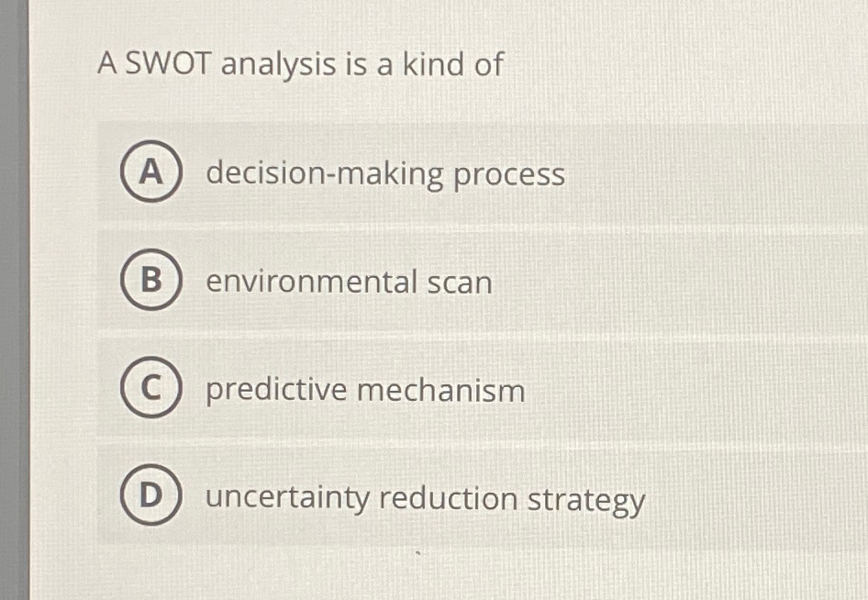Click the small mark below option D
This screenshot has width=868, height=600.
[x=416, y=552]
